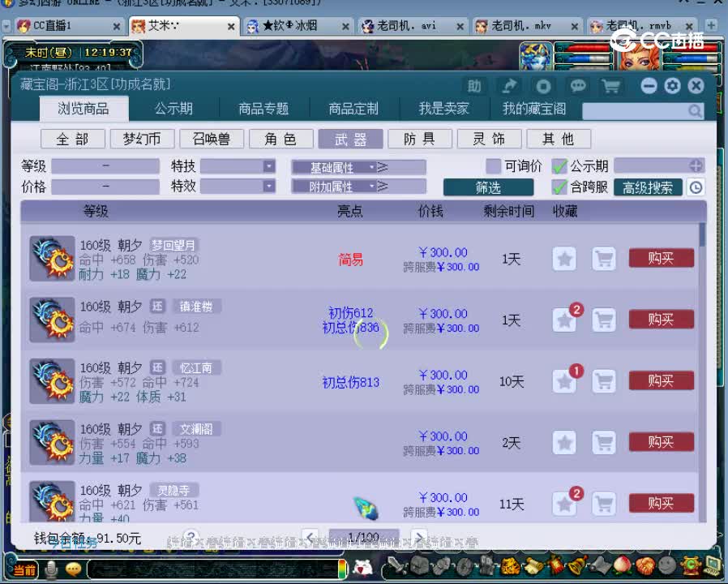Open the 我的藏宝阁 tab
The width and height of the screenshot is (728, 584).
click(534, 109)
